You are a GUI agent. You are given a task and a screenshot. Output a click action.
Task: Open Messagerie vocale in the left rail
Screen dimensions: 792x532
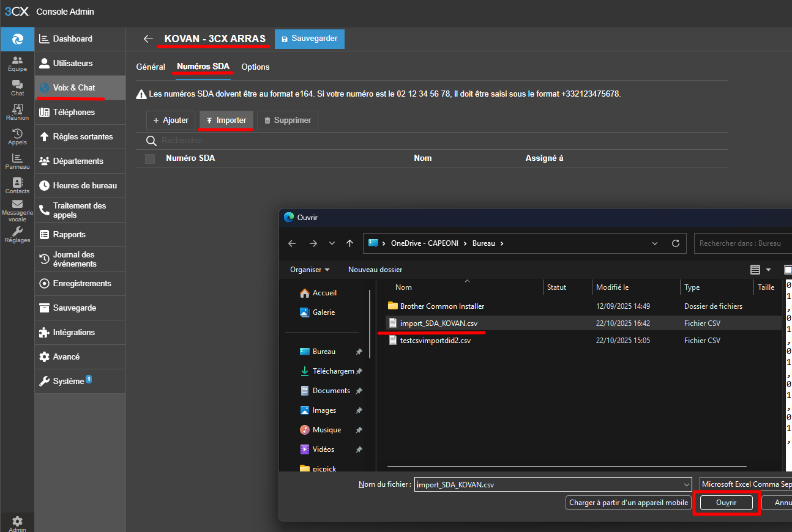click(17, 211)
